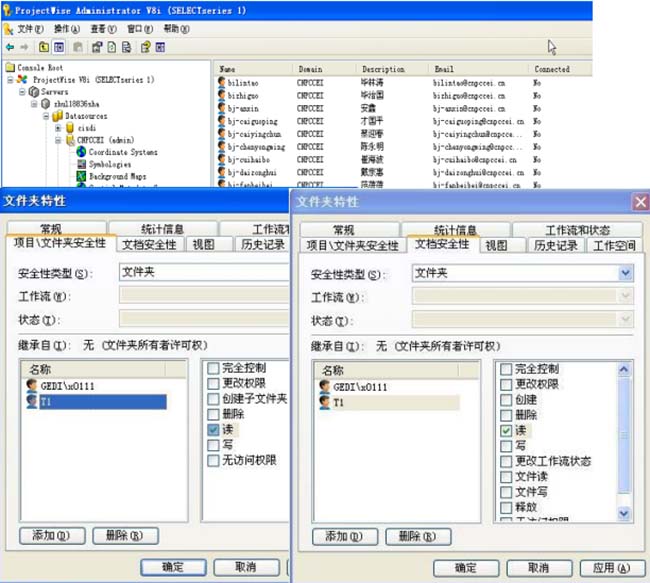Click the last toolbar icon after Help

click(x=160, y=47)
